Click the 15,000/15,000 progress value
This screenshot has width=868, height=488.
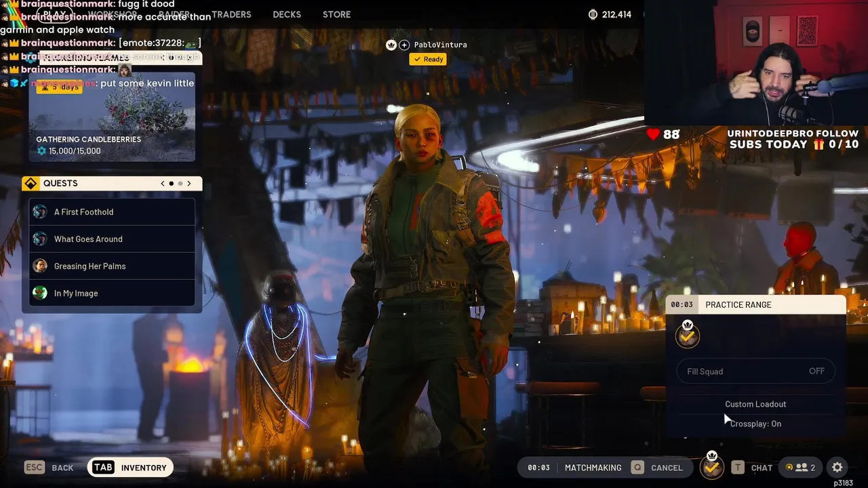point(75,150)
